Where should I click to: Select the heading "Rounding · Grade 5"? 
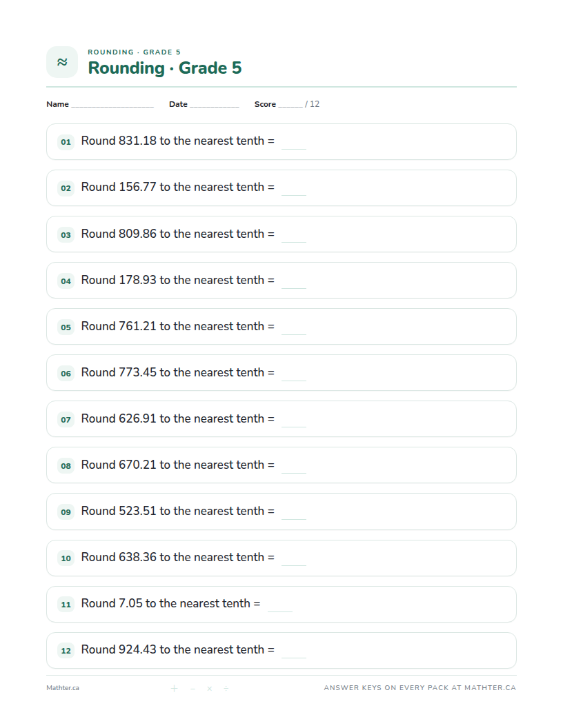(165, 68)
